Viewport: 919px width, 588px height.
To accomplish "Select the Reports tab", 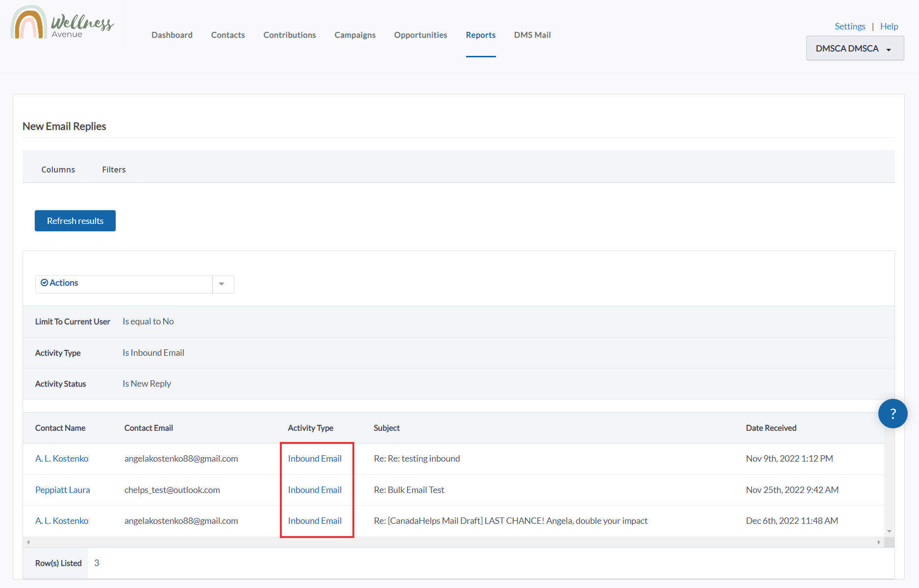I will click(481, 35).
